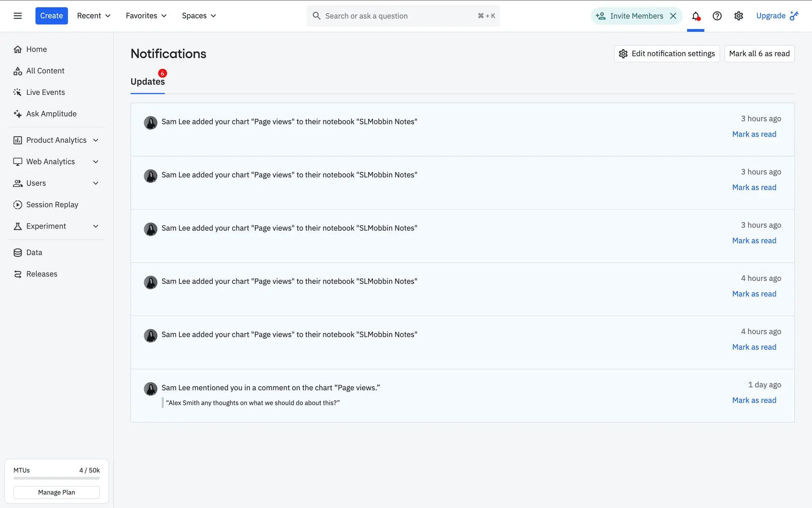Expand the Product Analytics section
The height and width of the screenshot is (508, 812).
pyautogui.click(x=96, y=140)
